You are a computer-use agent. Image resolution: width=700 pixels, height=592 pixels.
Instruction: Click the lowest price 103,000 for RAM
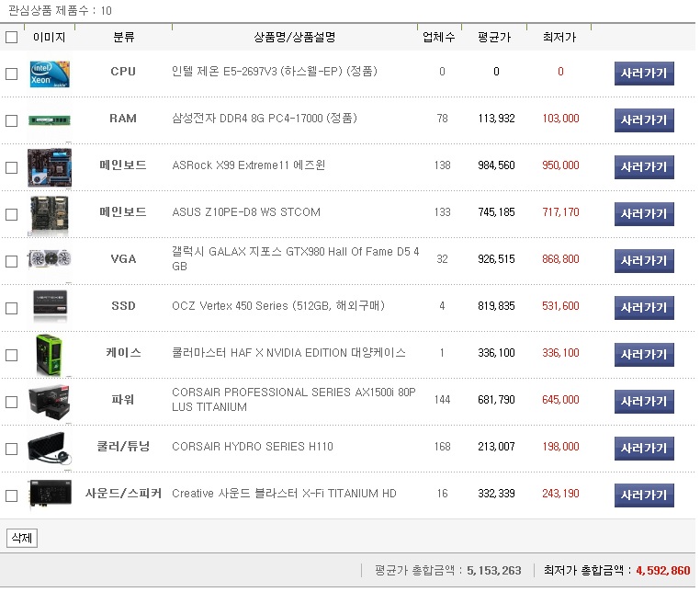pos(560,119)
